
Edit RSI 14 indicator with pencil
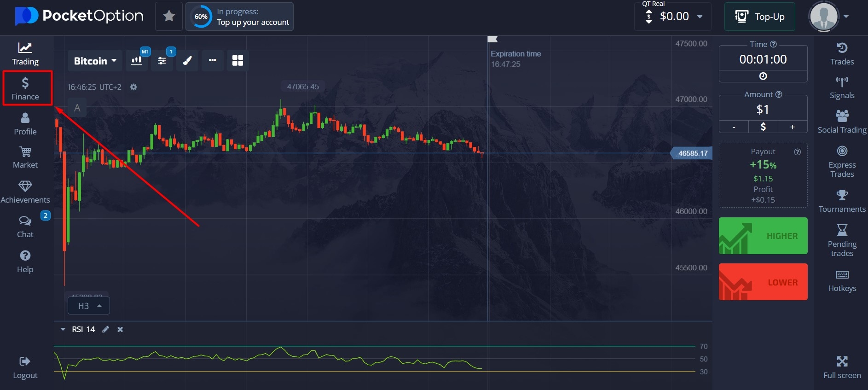106,329
